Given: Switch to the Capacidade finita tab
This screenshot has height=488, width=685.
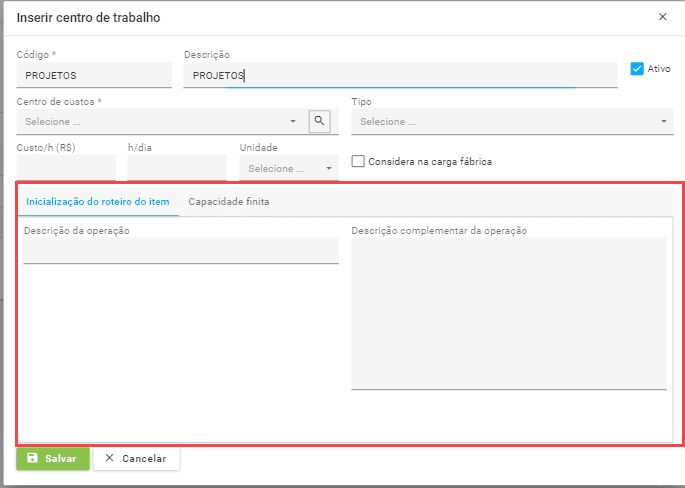Looking at the screenshot, I should [x=229, y=201].
